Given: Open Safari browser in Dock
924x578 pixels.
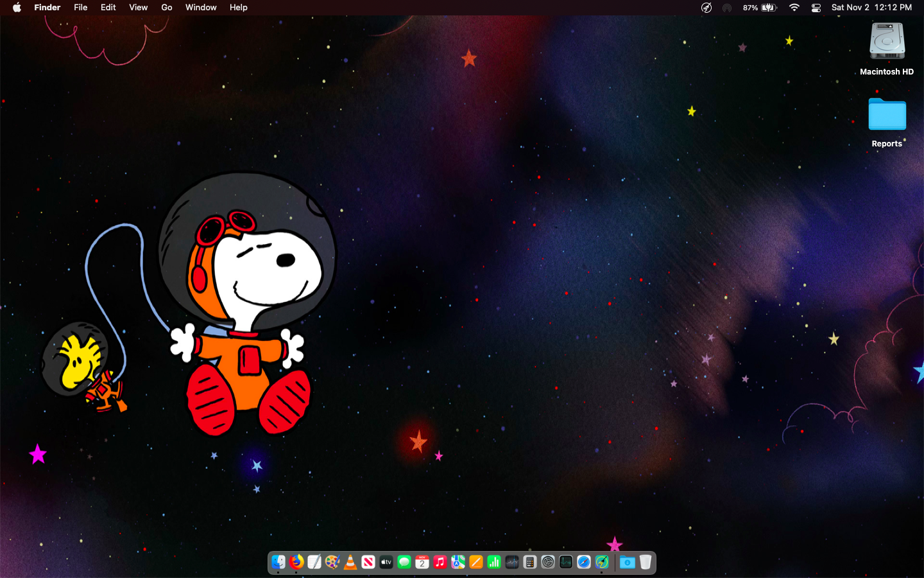Looking at the screenshot, I should click(584, 562).
